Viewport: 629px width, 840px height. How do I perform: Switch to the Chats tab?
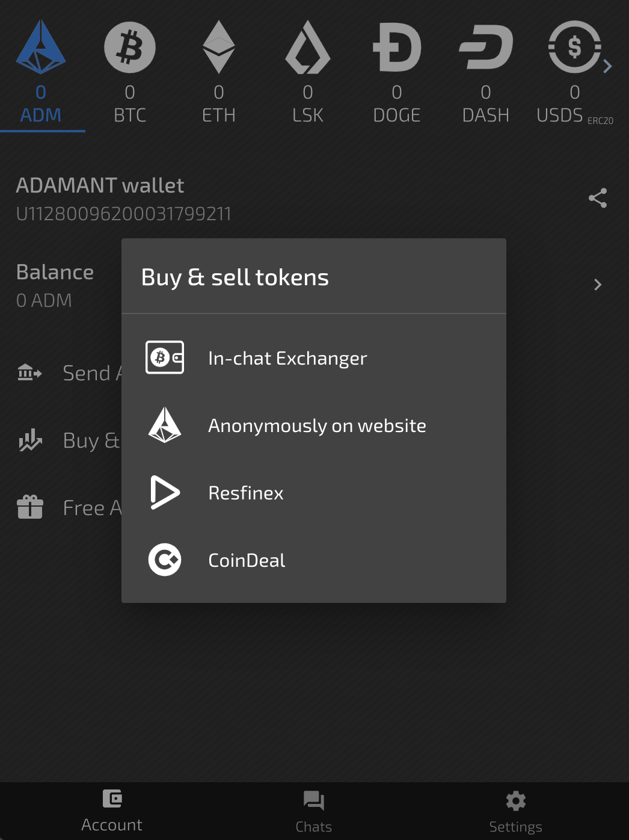click(x=314, y=810)
